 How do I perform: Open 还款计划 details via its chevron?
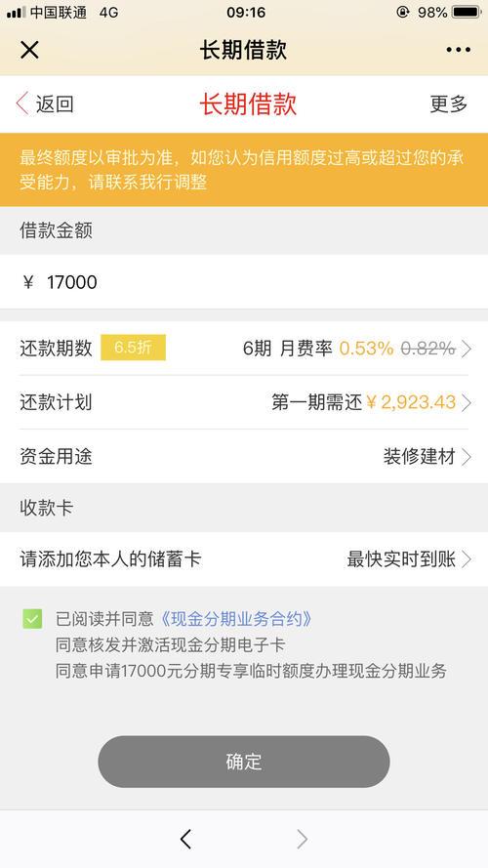click(467, 402)
